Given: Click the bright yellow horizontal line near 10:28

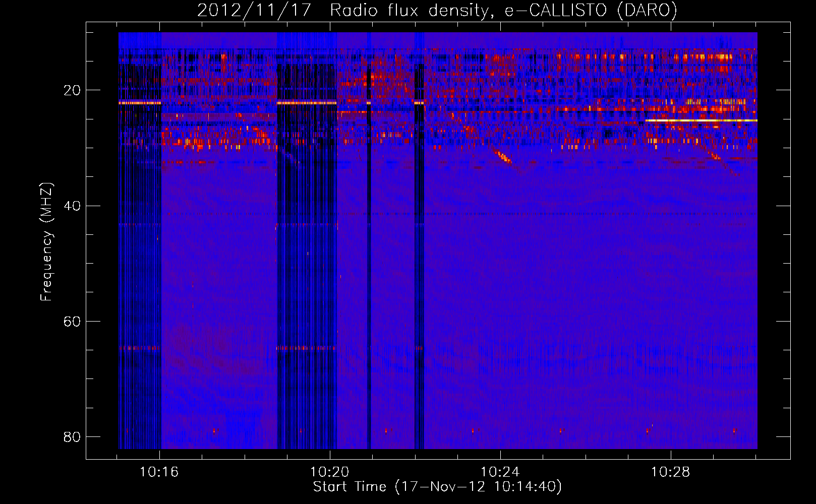Looking at the screenshot, I should (701, 120).
